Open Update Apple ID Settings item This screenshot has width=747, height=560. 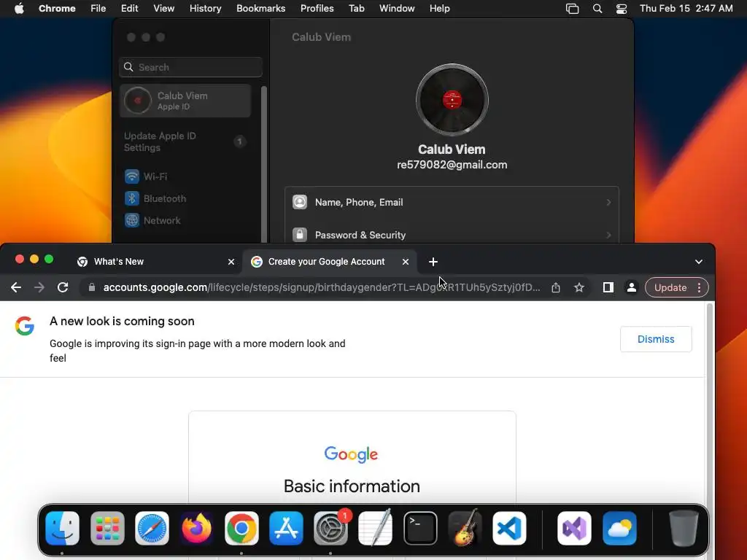[x=185, y=141]
